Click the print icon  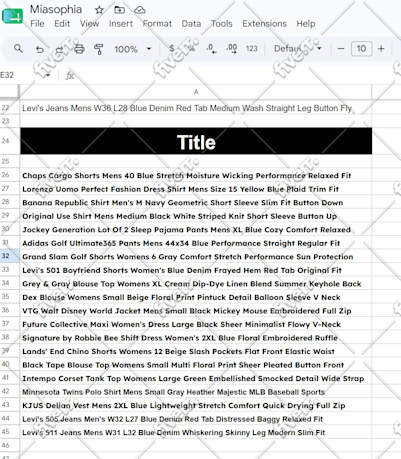pos(79,49)
